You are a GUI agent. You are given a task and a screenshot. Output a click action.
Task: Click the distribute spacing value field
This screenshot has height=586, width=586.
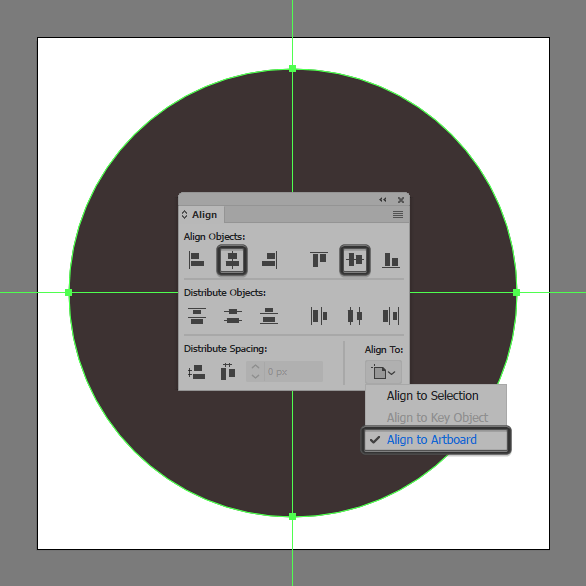click(x=294, y=372)
